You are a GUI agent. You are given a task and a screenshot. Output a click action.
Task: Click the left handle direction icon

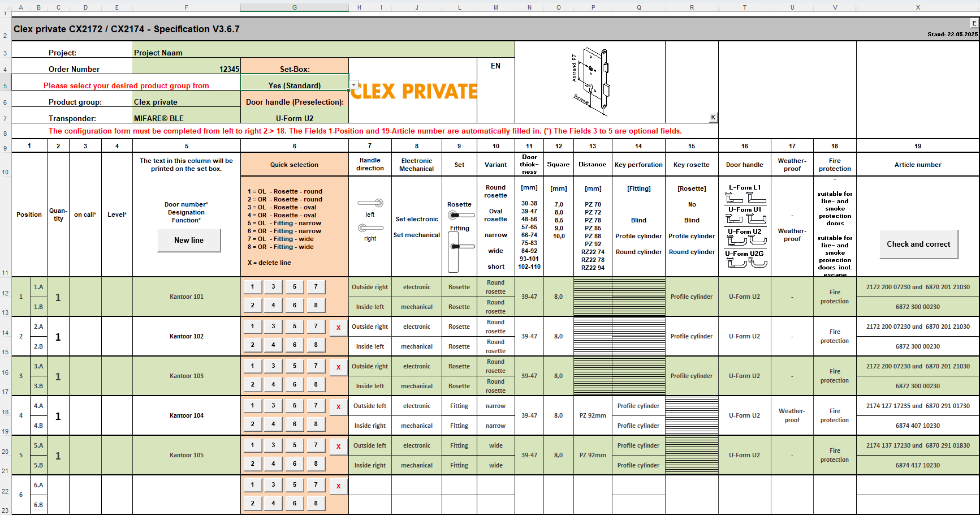click(x=370, y=203)
